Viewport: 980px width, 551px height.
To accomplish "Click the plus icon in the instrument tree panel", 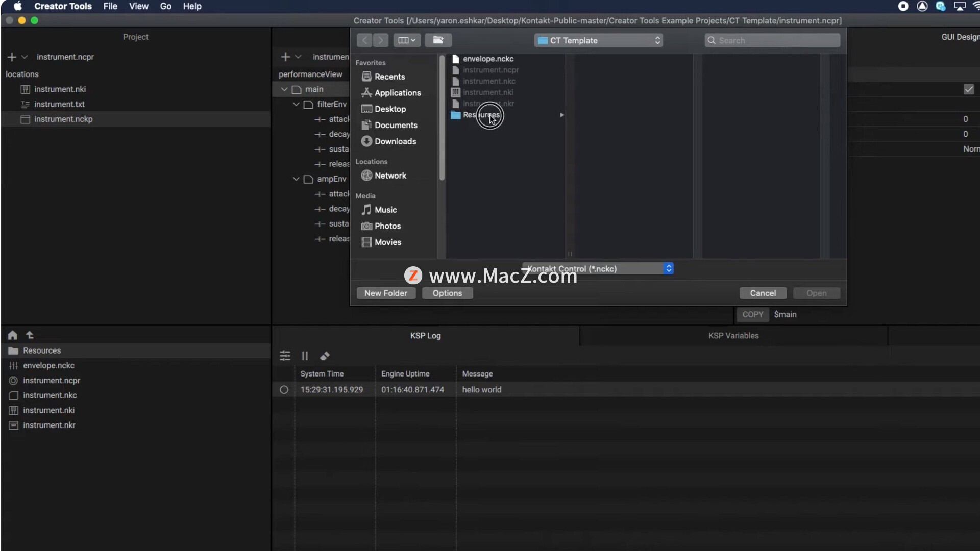I will (x=285, y=57).
